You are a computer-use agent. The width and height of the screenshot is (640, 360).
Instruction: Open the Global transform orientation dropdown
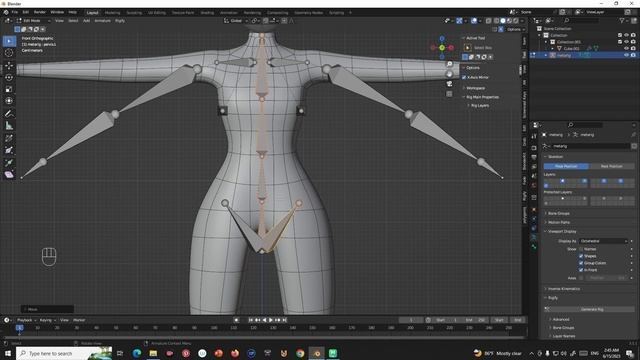pos(236,20)
